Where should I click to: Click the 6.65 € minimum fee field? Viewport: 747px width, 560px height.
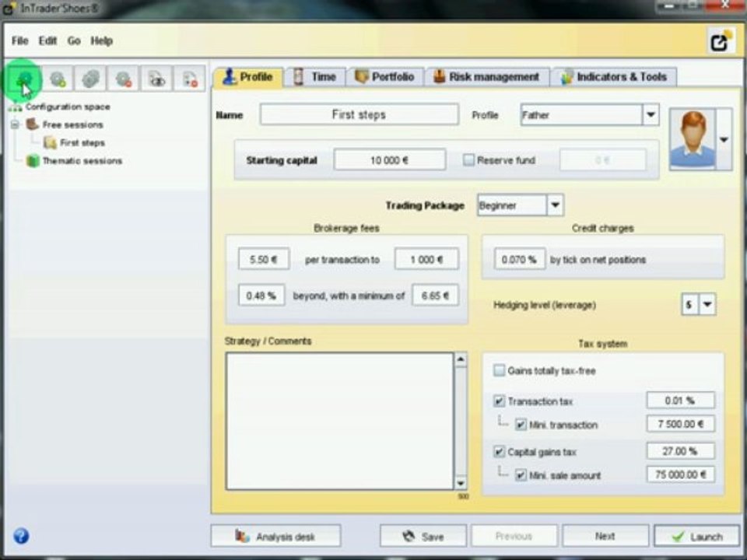coord(436,296)
